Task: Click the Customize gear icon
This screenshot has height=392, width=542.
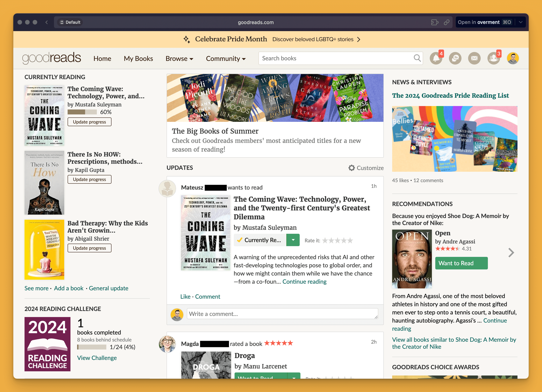Action: (x=351, y=168)
